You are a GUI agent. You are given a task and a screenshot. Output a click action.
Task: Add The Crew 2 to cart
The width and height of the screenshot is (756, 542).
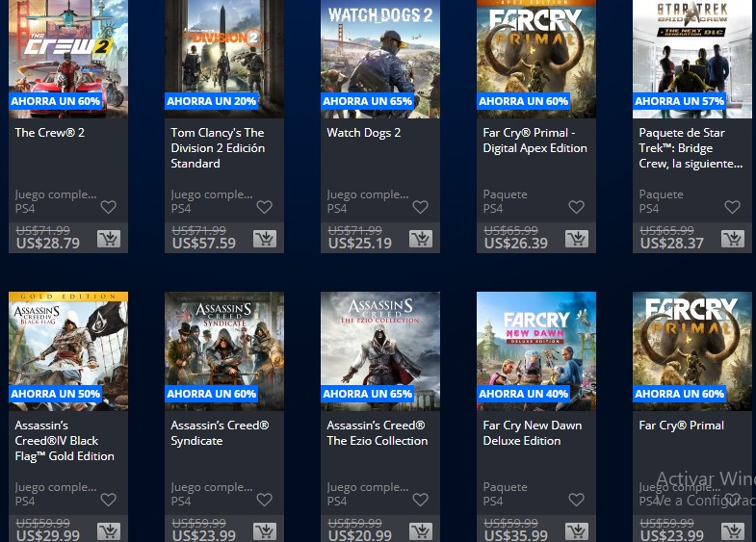109,239
